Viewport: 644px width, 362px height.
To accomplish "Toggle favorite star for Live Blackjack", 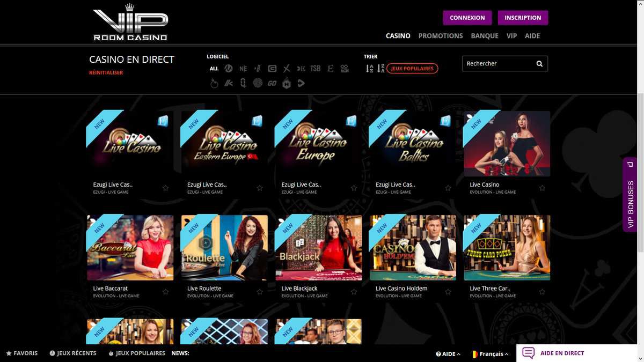I will pos(354,292).
